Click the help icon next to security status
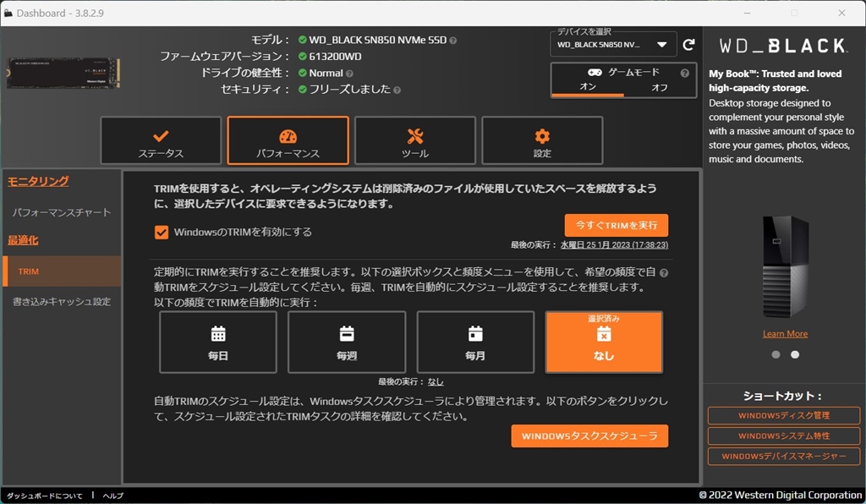Viewport: 866px width, 504px height. [397, 90]
